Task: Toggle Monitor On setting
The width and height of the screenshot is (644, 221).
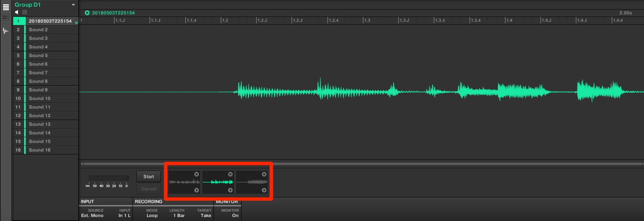Action: click(x=230, y=213)
